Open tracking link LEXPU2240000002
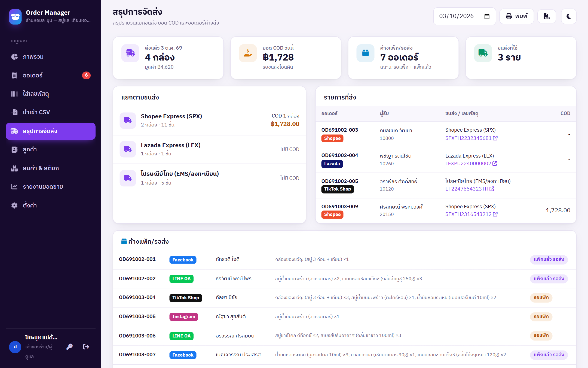Viewport: 588px width, 368px height. coord(471,164)
